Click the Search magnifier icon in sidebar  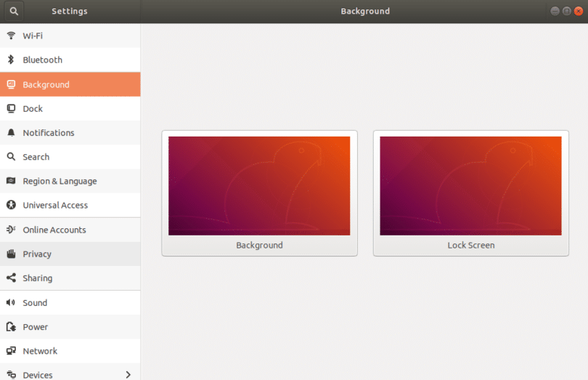tap(11, 157)
